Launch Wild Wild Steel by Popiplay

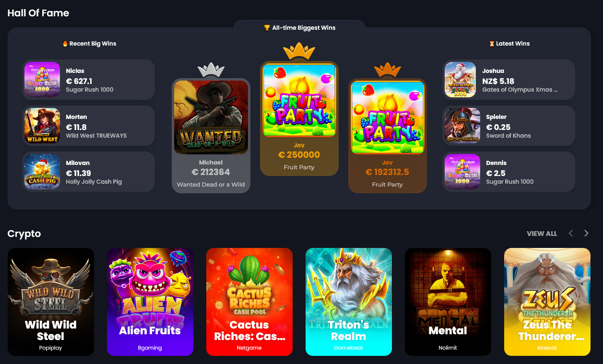[51, 302]
